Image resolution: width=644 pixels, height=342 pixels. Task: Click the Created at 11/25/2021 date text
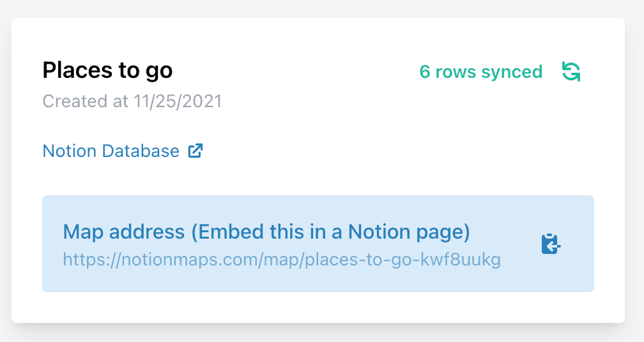[x=132, y=101]
